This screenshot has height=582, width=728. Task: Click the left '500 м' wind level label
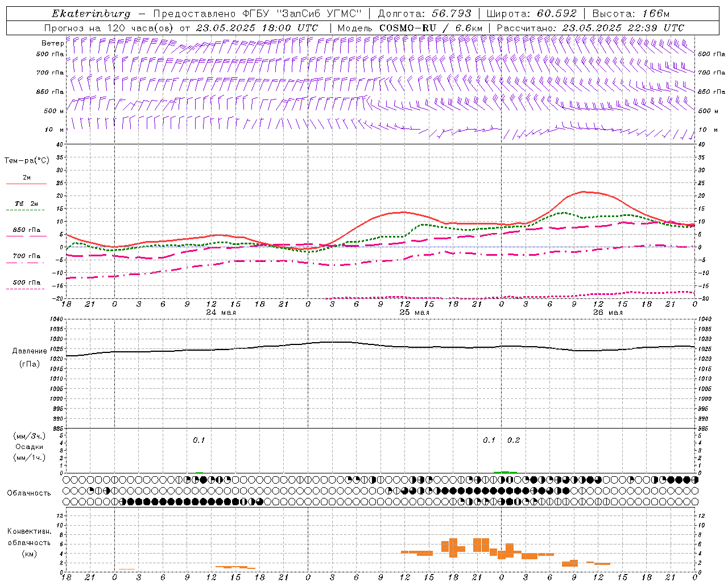(54, 111)
